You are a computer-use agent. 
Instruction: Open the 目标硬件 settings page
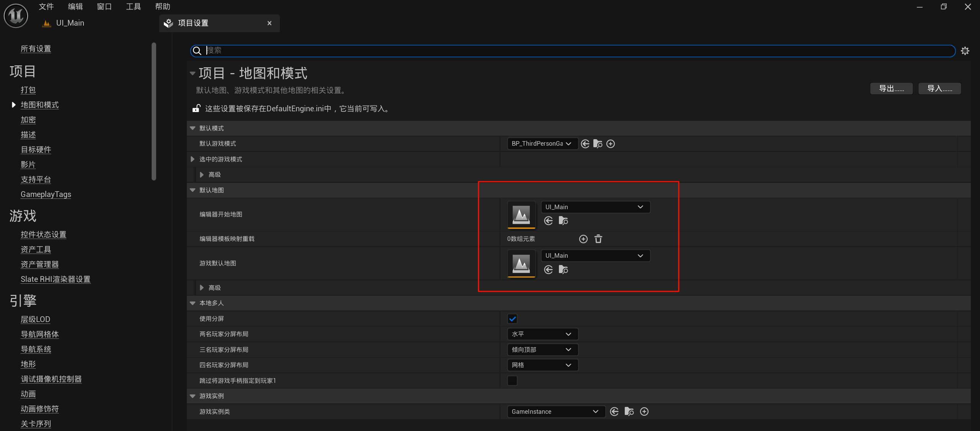[x=36, y=150]
